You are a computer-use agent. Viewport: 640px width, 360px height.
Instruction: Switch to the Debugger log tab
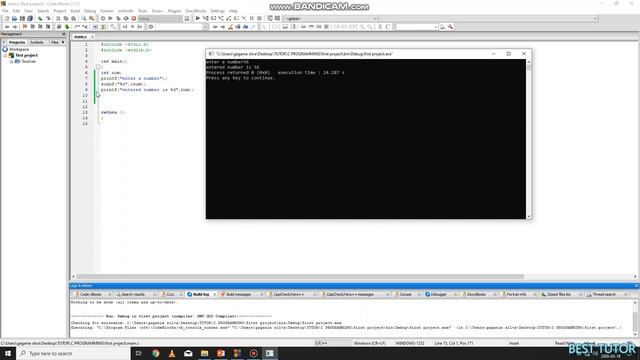coord(439,294)
